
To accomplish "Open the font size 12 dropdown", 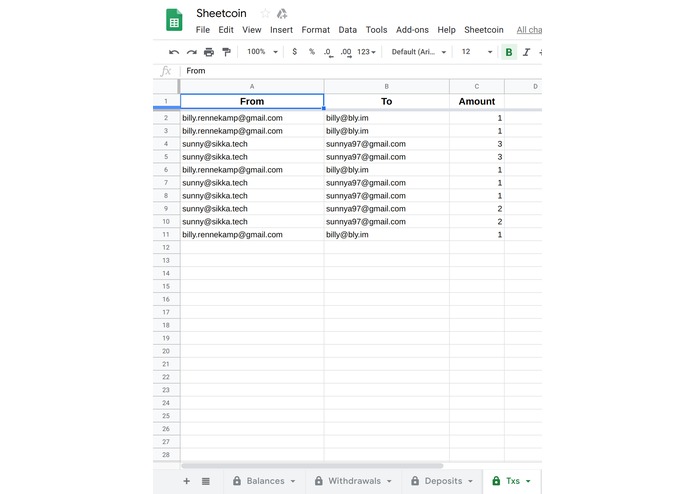I will [x=476, y=52].
